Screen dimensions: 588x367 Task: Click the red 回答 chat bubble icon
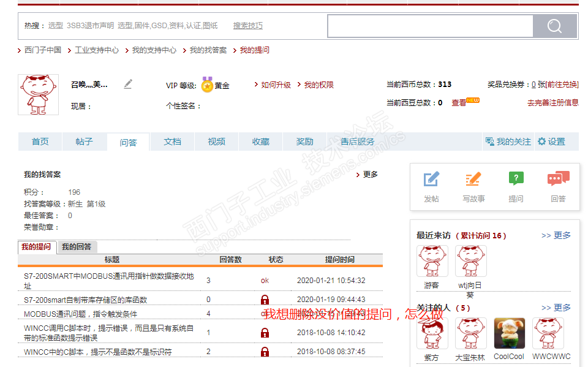(559, 178)
